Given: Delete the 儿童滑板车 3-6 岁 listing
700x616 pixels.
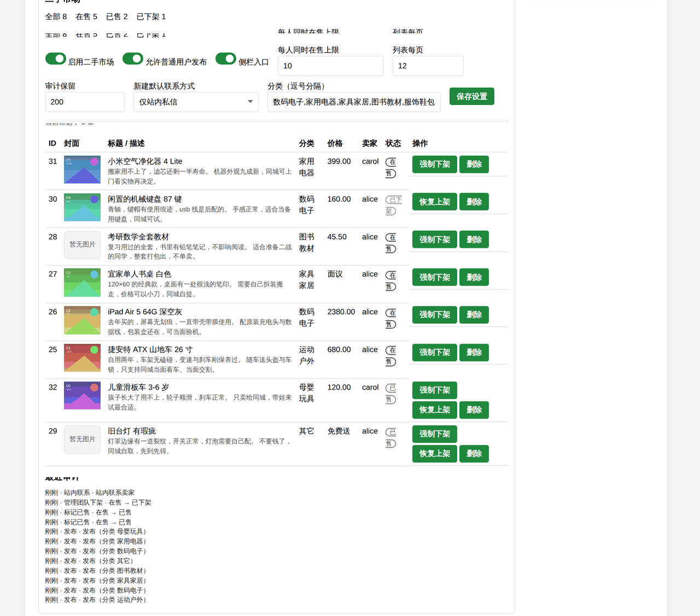Looking at the screenshot, I should 474,410.
